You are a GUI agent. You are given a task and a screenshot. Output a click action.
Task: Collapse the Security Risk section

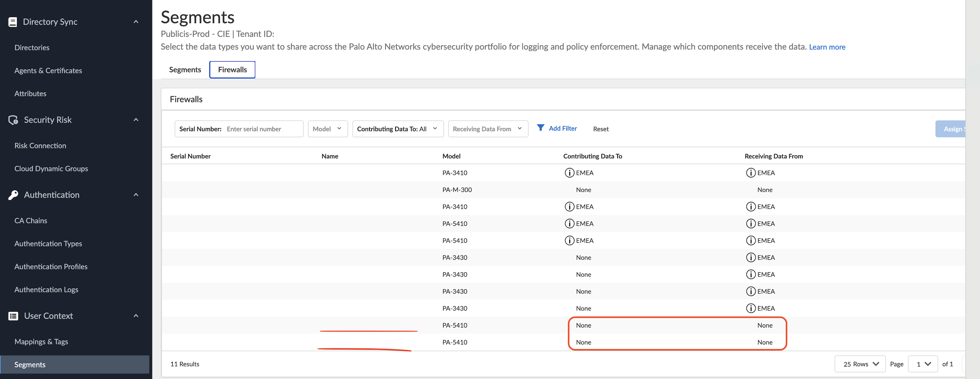[x=136, y=120]
